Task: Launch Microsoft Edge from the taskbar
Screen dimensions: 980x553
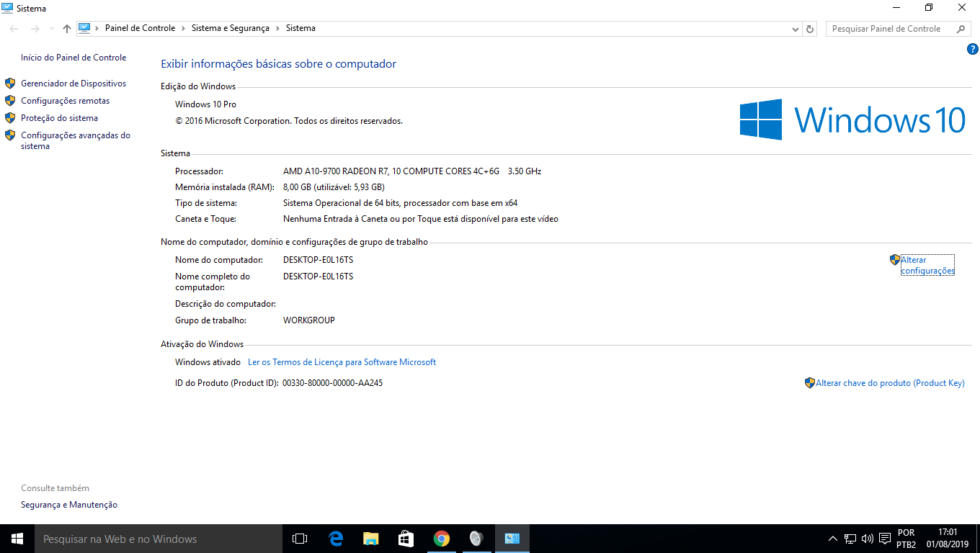Action: click(335, 539)
